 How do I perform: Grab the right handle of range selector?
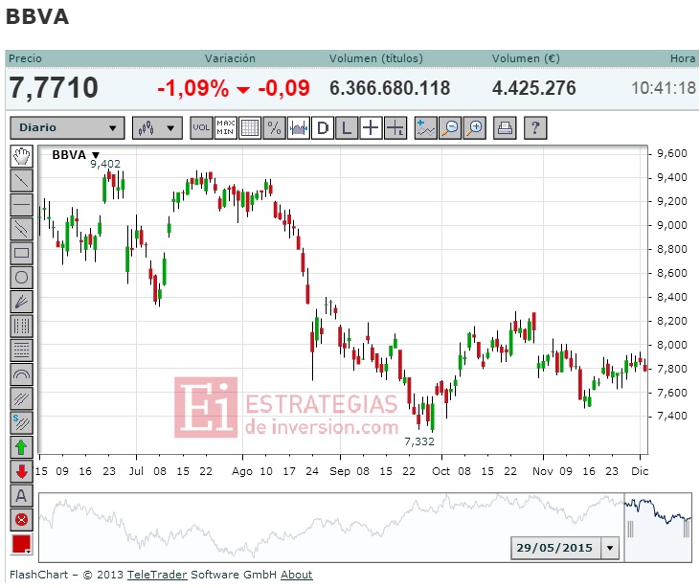687,529
